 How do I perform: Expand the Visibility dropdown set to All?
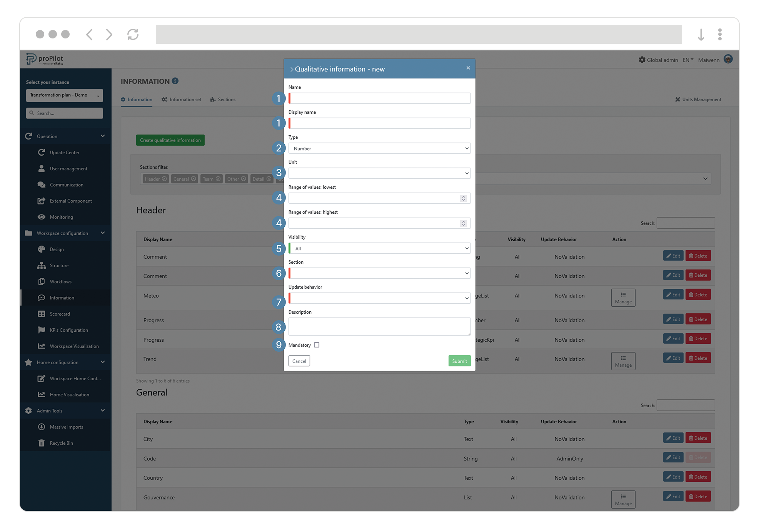pyautogui.click(x=379, y=248)
